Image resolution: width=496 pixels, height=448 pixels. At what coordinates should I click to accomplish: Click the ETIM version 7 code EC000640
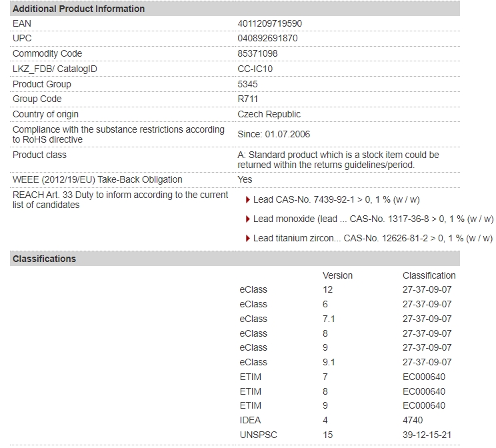tap(424, 377)
